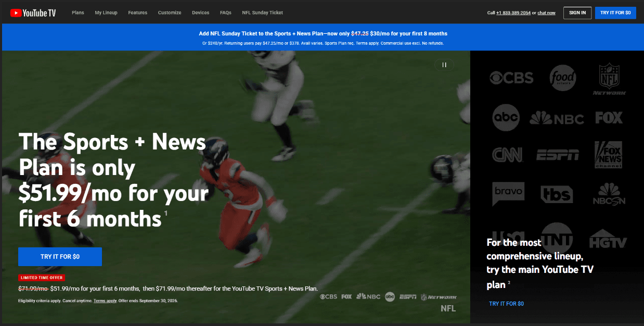Click the header TRY IT FOR $0 button

(615, 12)
